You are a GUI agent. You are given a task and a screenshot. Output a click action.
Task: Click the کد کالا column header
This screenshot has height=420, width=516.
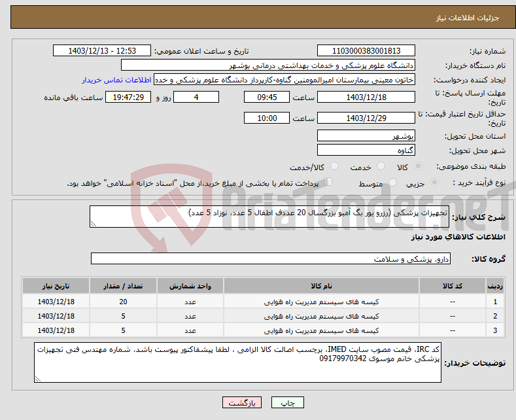coord(453,286)
